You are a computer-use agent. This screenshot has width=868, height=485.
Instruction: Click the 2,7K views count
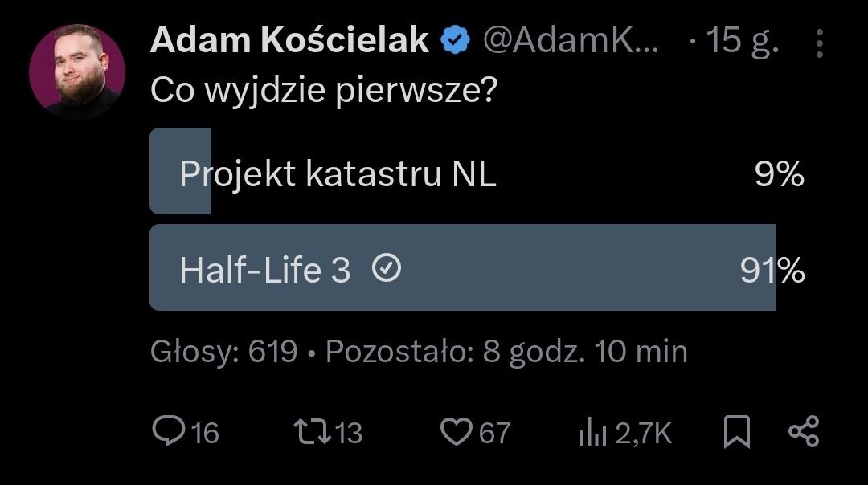click(643, 434)
